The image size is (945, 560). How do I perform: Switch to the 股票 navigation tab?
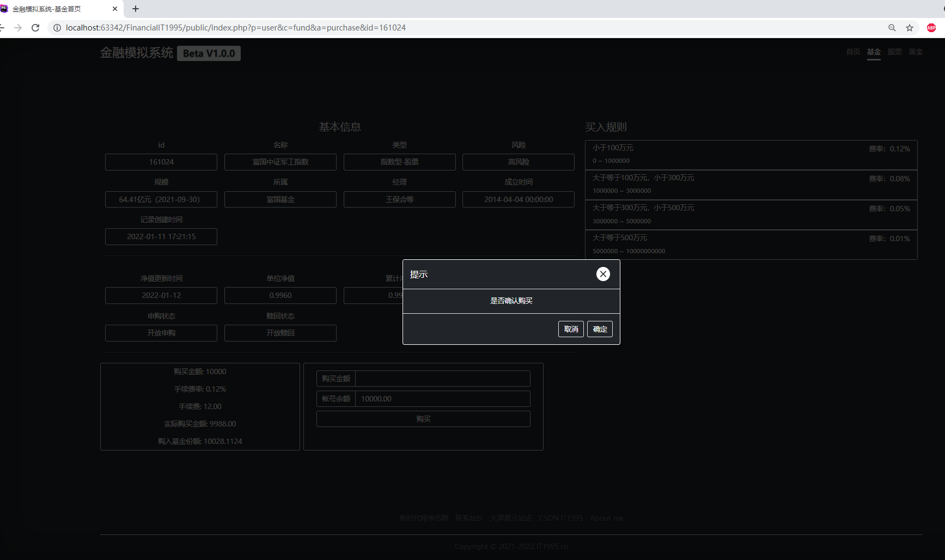894,52
